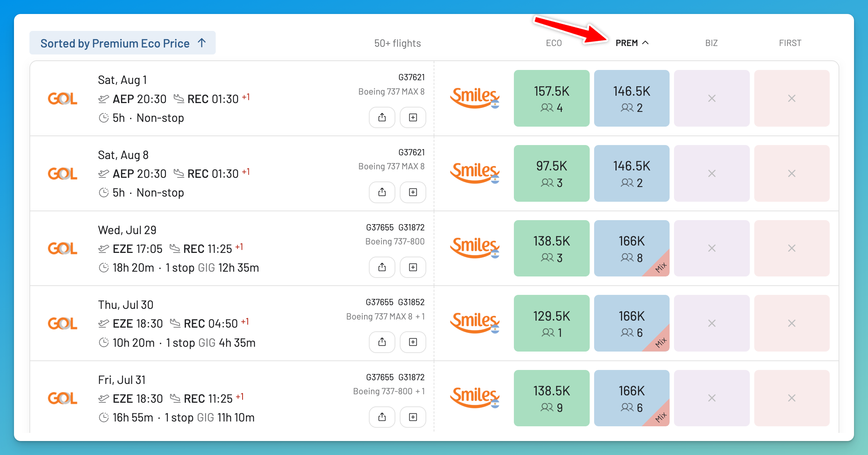Select 157.5K economy fare on Aug 1

[551, 98]
